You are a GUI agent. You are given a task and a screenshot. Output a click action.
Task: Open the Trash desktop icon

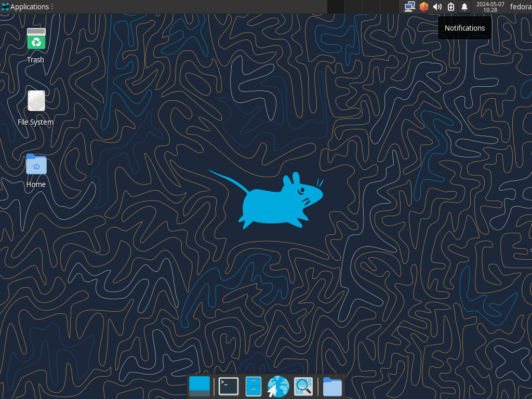pos(36,46)
